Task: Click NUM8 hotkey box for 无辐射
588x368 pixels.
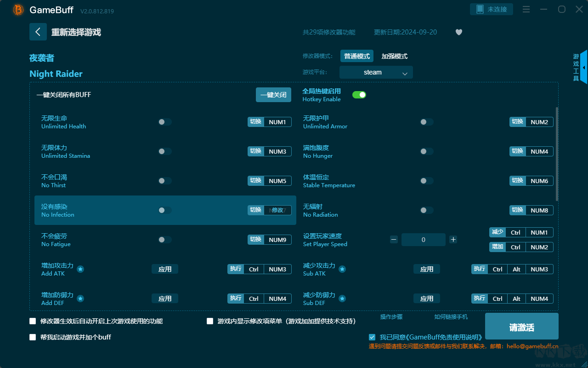Action: point(539,210)
